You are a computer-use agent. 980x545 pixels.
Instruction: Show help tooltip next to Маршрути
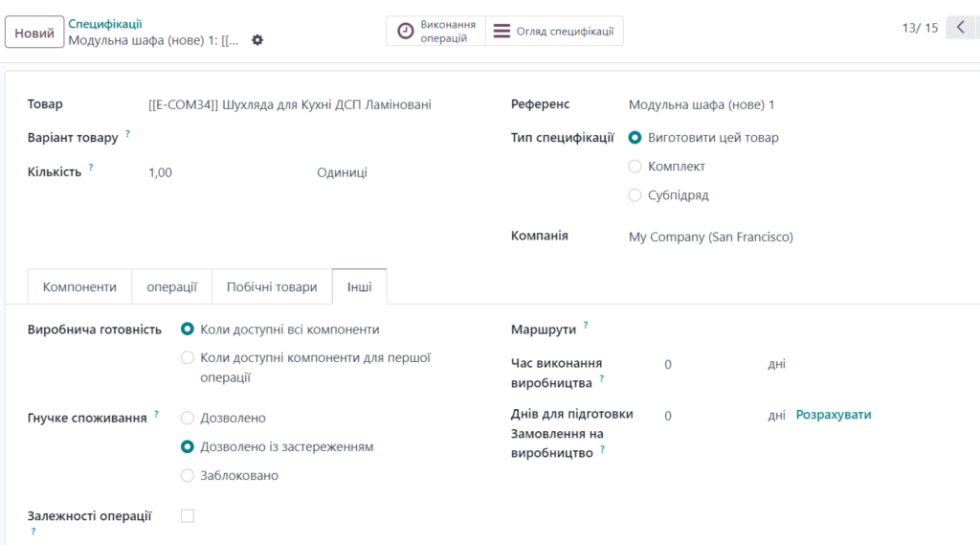[x=586, y=325]
